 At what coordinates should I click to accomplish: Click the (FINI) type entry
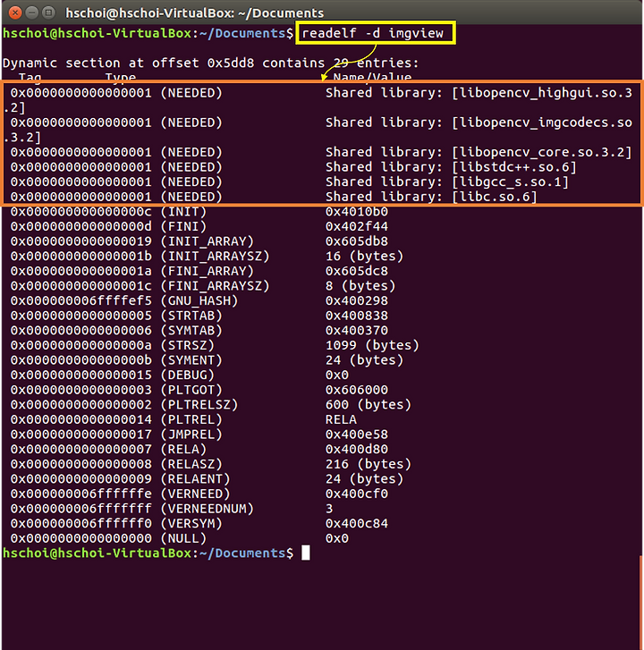pyautogui.click(x=183, y=227)
